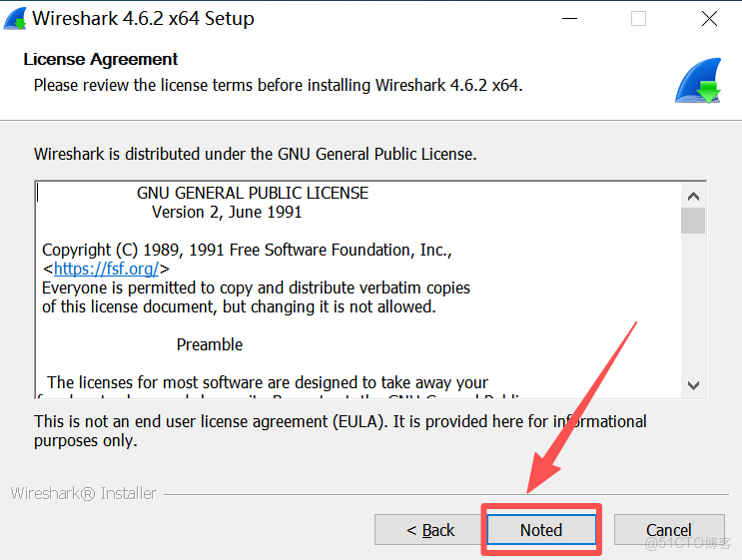Click the "License Agreement" header title

(101, 59)
